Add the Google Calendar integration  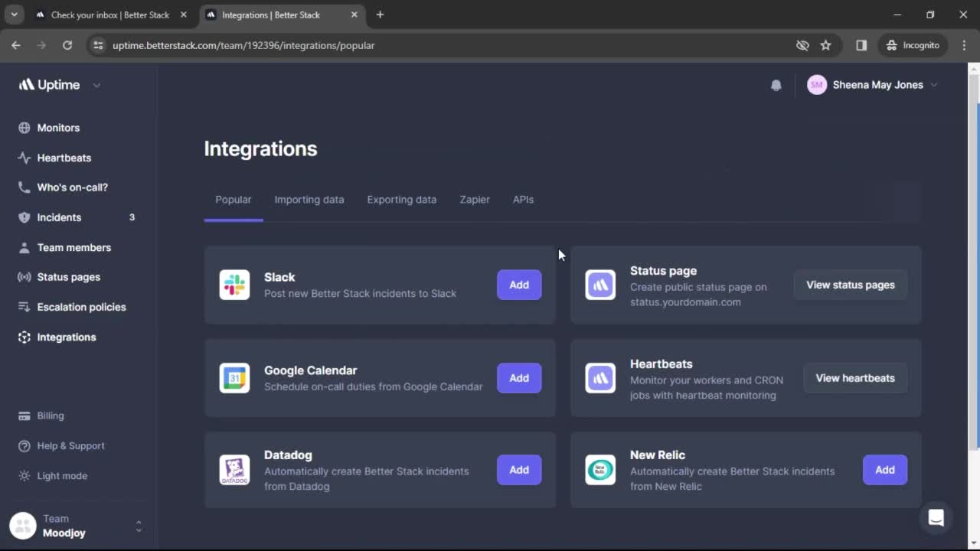tap(519, 378)
